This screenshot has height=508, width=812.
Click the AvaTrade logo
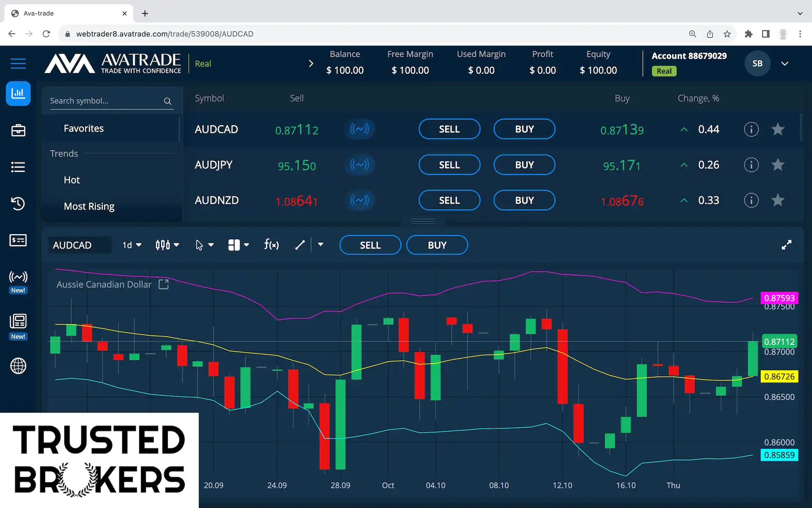pos(113,63)
